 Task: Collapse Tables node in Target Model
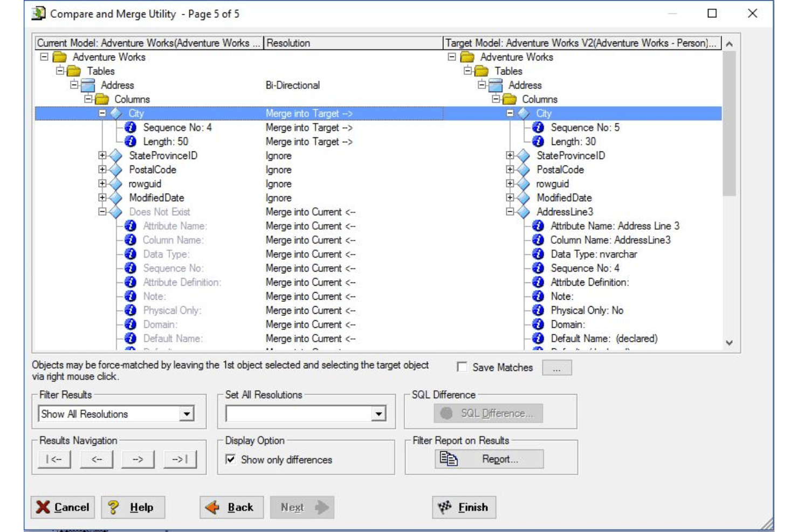tap(467, 71)
